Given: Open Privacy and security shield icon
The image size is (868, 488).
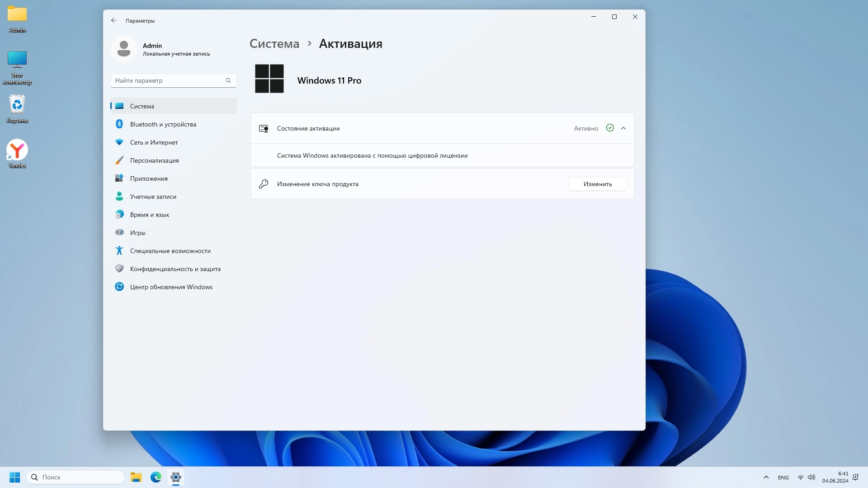Looking at the screenshot, I should tap(119, 268).
